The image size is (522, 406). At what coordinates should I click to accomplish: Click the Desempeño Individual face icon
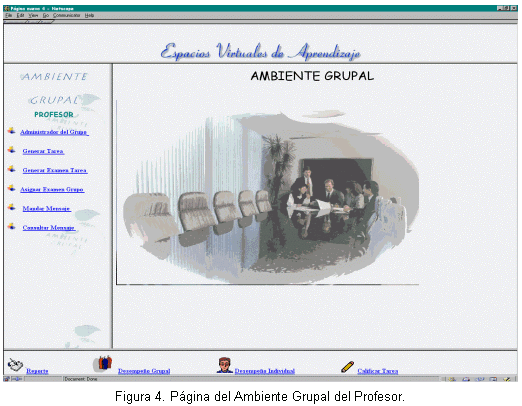(224, 365)
